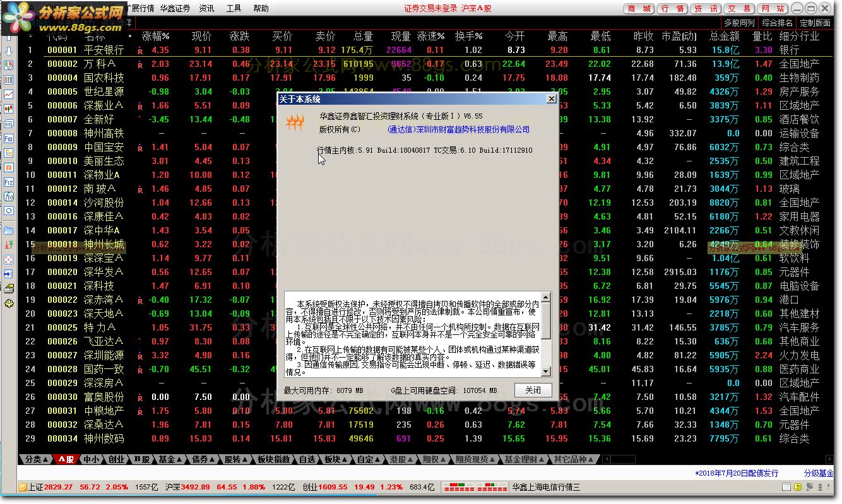Expand the 其它品种 tab menu

(573, 459)
